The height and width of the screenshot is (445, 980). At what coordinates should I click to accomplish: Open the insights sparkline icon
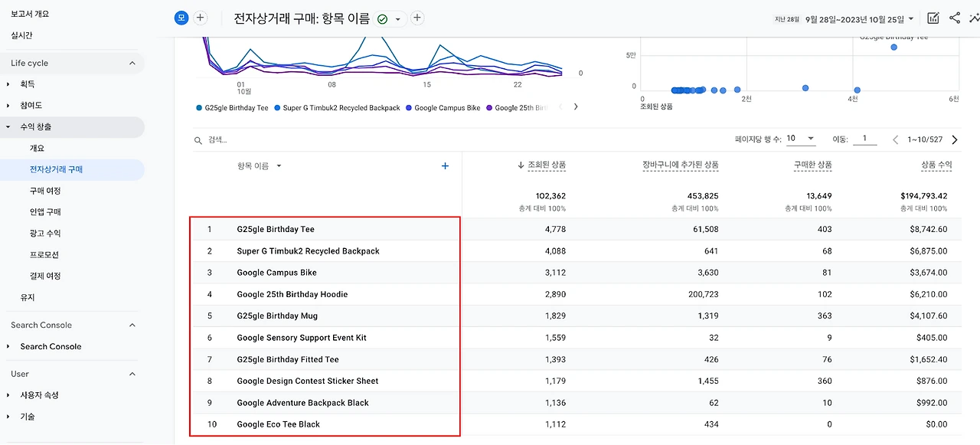(x=975, y=18)
